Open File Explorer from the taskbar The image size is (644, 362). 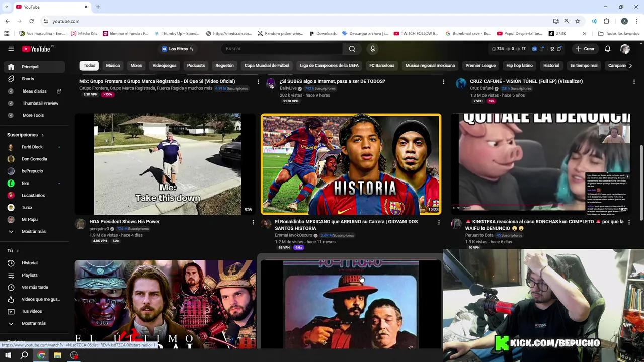click(57, 355)
